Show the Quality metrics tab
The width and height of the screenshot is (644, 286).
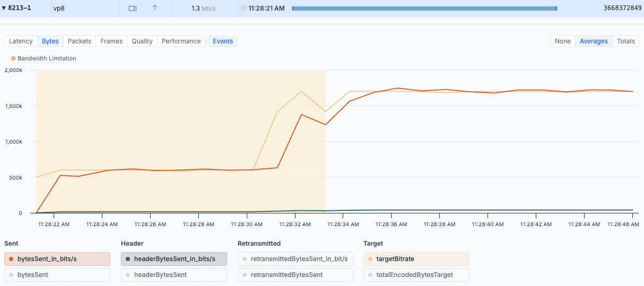click(142, 41)
